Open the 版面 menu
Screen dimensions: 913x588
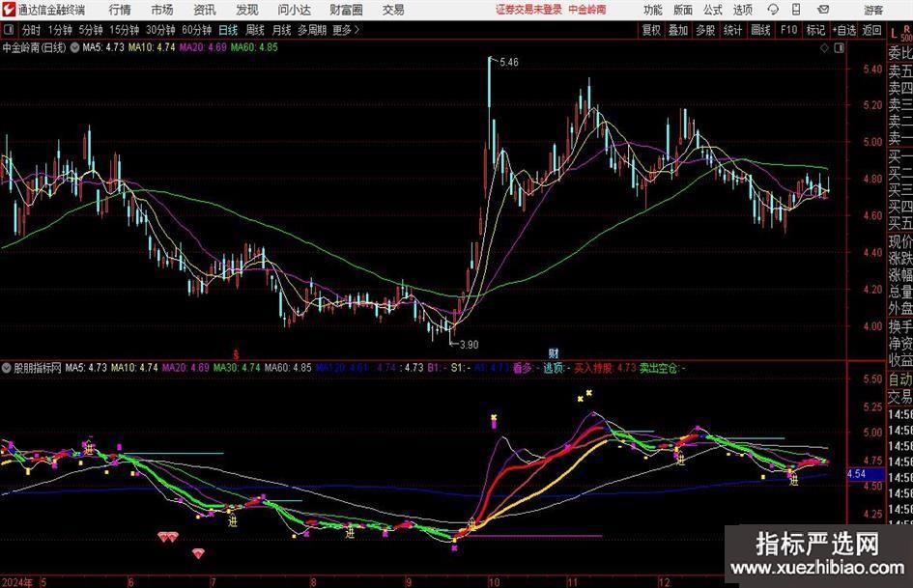coord(682,10)
